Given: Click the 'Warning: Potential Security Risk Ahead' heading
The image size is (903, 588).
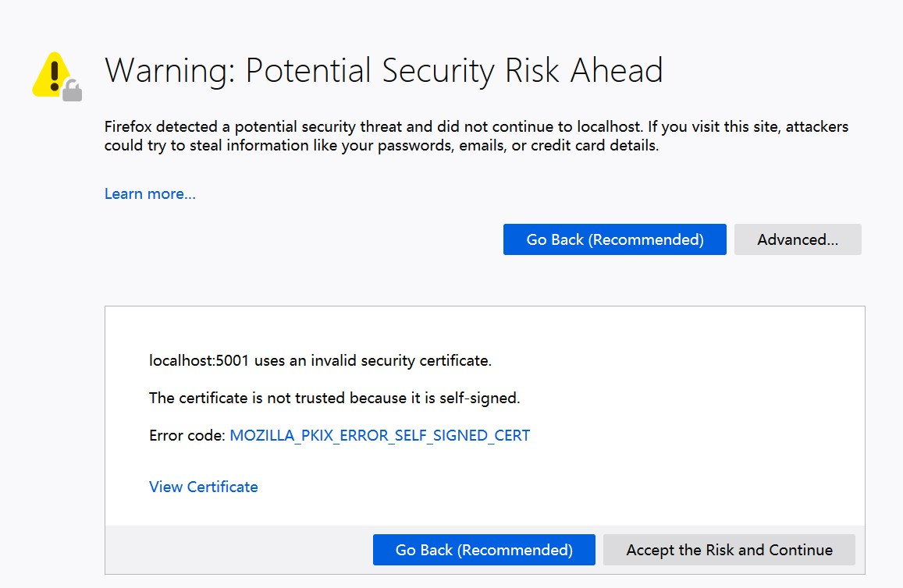Looking at the screenshot, I should 383,70.
